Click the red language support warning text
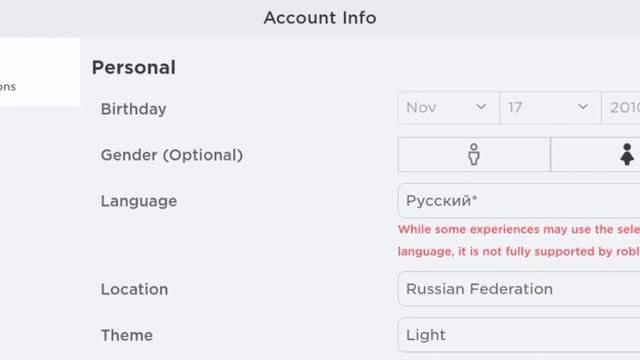Image resolution: width=640 pixels, height=360 pixels. click(x=519, y=240)
